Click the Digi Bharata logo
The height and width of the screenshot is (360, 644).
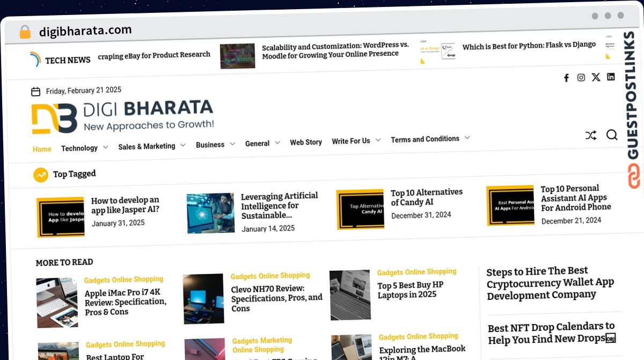coord(122,116)
